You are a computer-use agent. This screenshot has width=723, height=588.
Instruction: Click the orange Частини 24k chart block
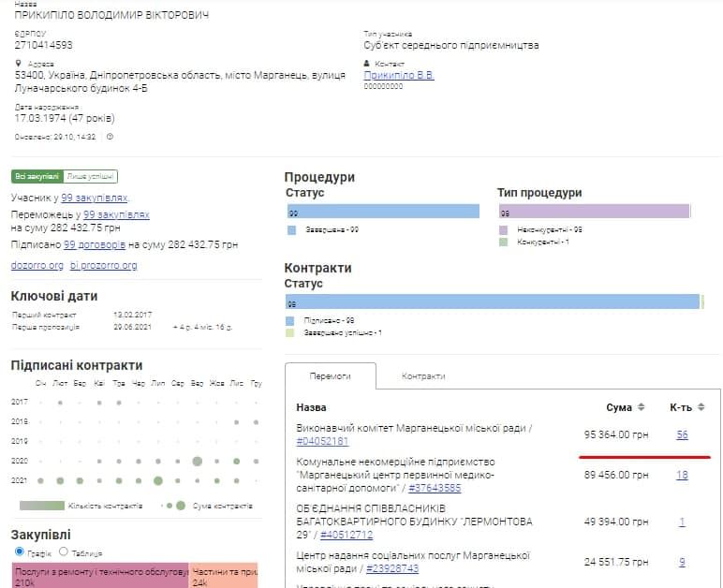pos(223,575)
